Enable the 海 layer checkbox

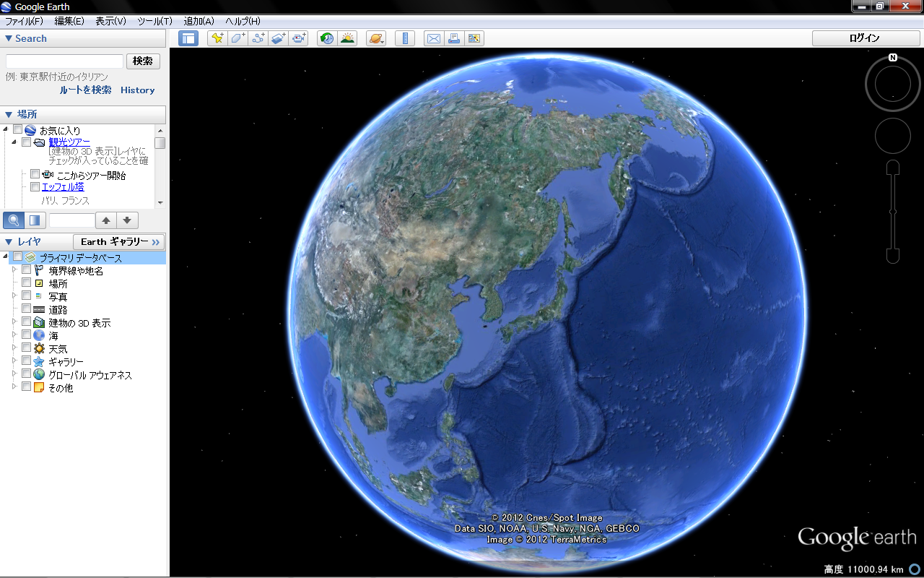click(x=27, y=335)
